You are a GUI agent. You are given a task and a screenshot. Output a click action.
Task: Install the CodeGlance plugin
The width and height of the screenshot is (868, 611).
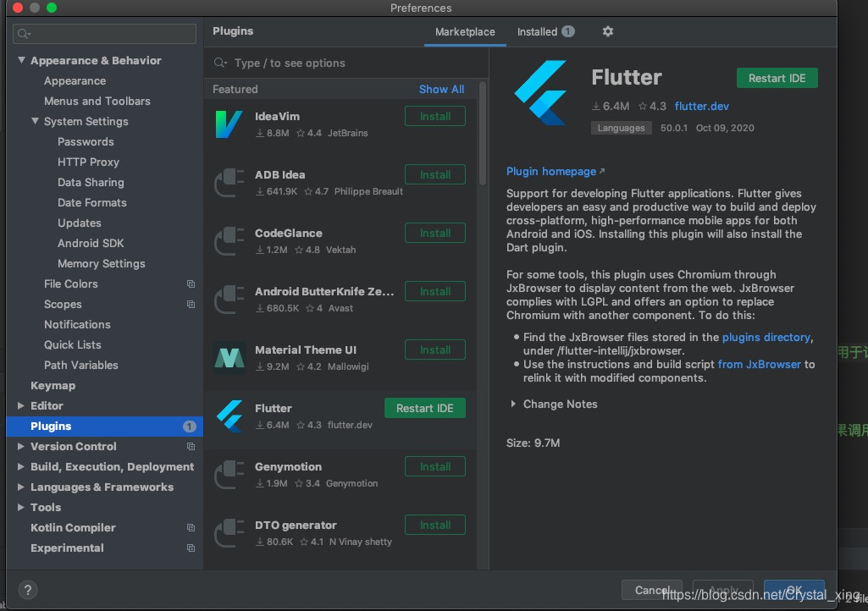(435, 233)
